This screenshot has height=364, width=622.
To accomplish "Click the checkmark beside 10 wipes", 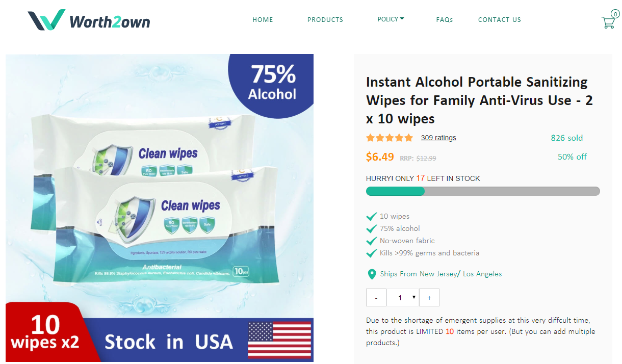I will click(x=372, y=216).
